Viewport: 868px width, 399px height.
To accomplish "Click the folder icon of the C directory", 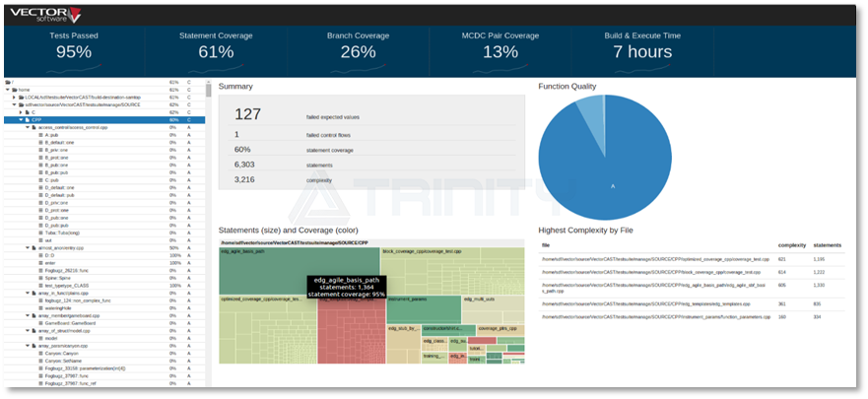I will [x=27, y=112].
